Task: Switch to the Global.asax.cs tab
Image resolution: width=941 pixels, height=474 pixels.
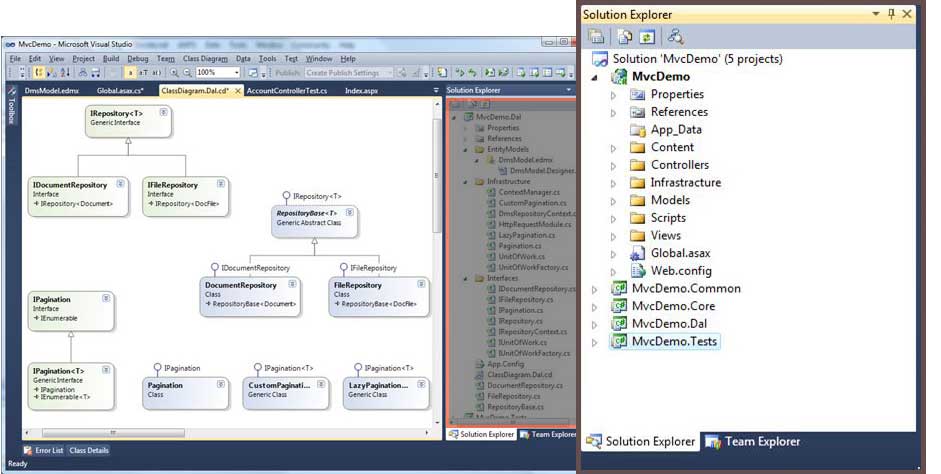Action: [x=120, y=91]
